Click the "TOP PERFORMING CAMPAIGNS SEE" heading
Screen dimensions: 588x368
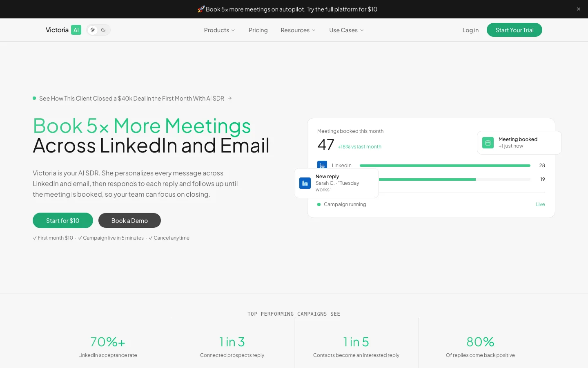tap(294, 314)
